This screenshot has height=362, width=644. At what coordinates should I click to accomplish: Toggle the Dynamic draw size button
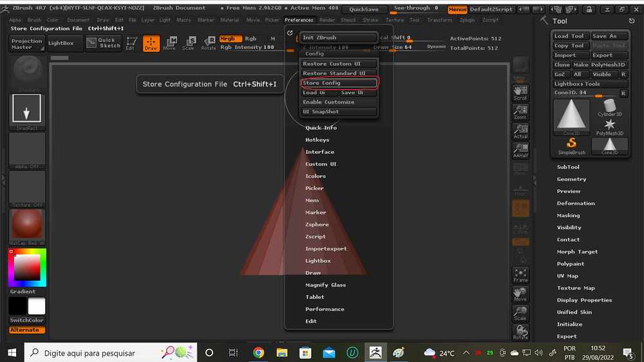(x=436, y=47)
